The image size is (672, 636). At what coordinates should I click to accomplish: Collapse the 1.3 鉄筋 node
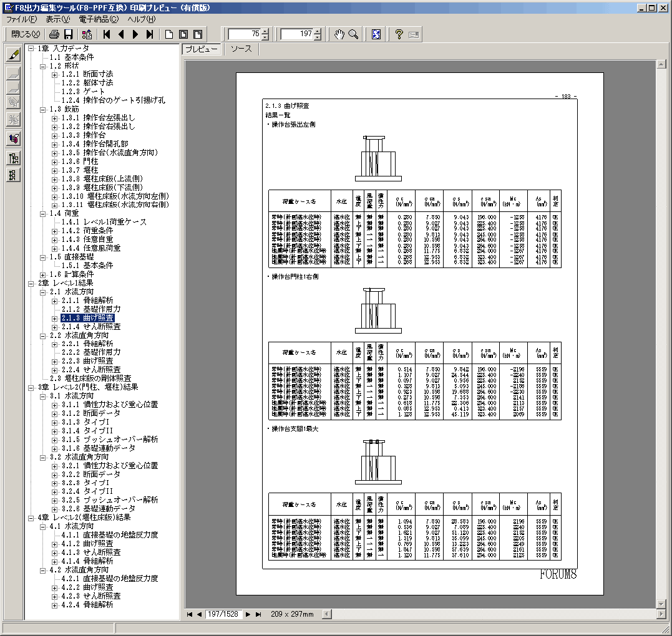pyautogui.click(x=43, y=110)
